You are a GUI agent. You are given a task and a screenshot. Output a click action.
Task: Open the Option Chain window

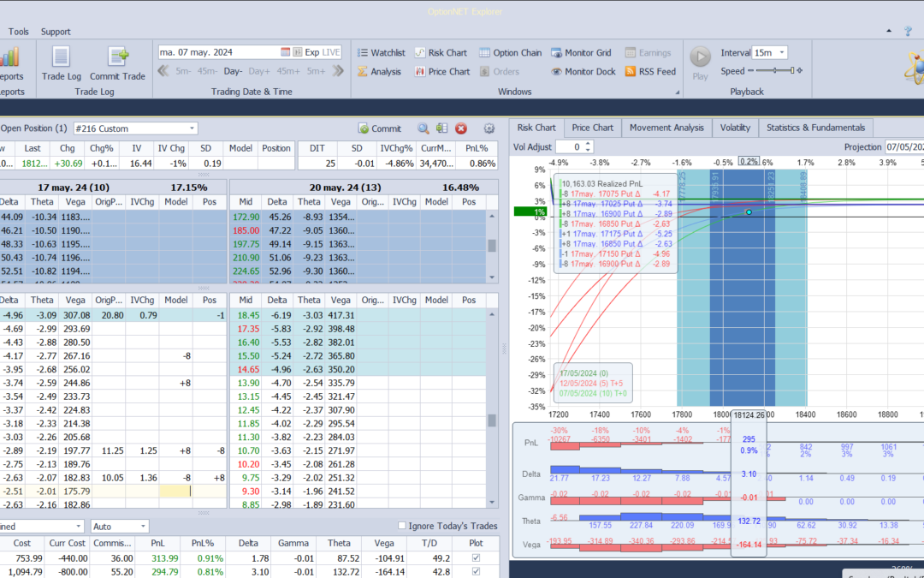coord(510,52)
